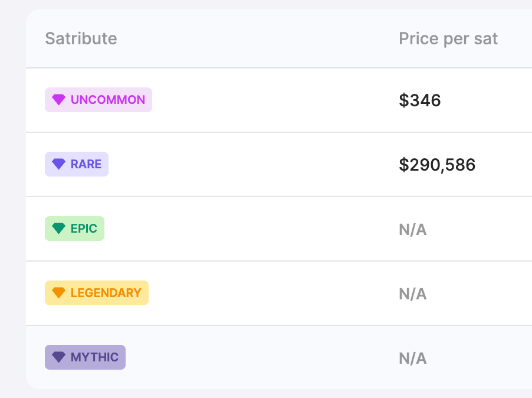Sort by the Satribute column header

point(81,38)
